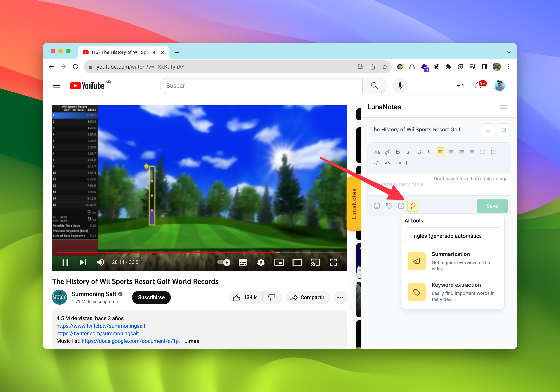Cast the video to a device
560x392 pixels.
pos(315,262)
